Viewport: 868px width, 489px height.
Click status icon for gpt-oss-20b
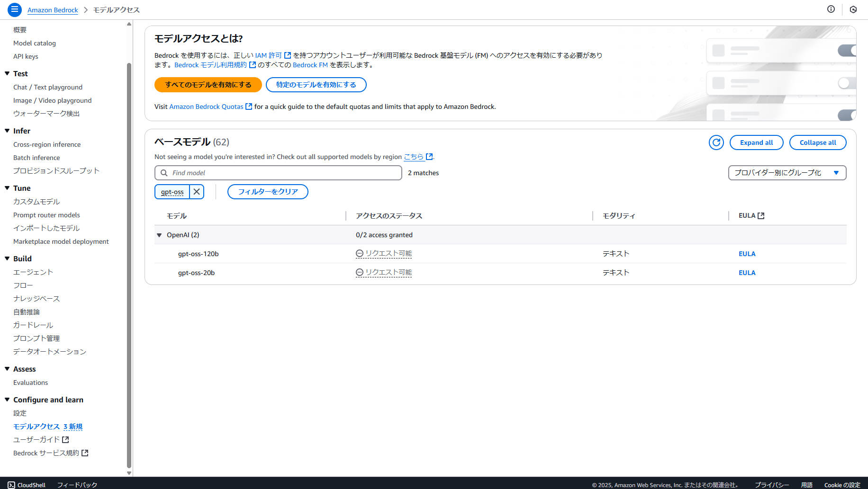click(x=360, y=273)
